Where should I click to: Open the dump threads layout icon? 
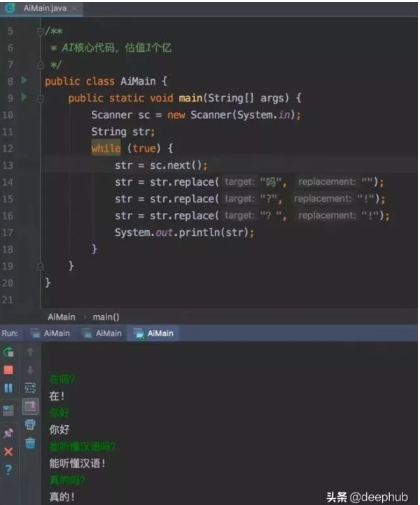pyautogui.click(x=8, y=410)
